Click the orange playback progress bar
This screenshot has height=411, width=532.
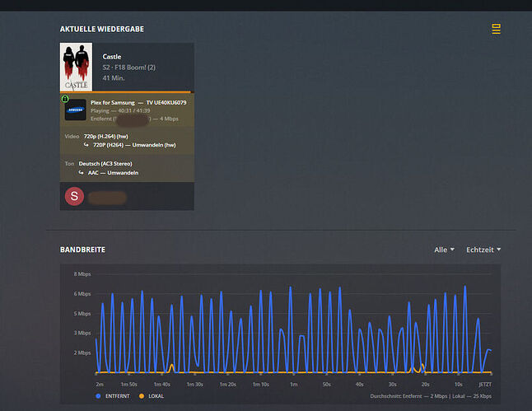[127, 91]
